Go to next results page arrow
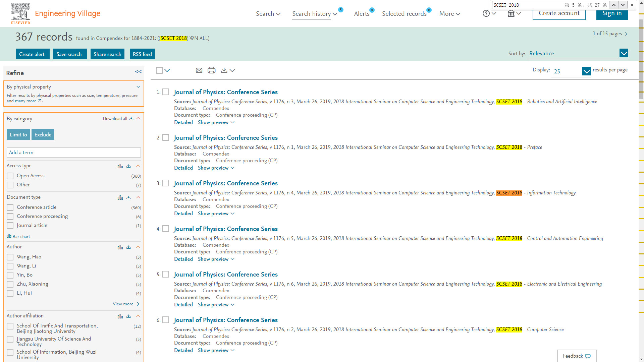 click(626, 34)
